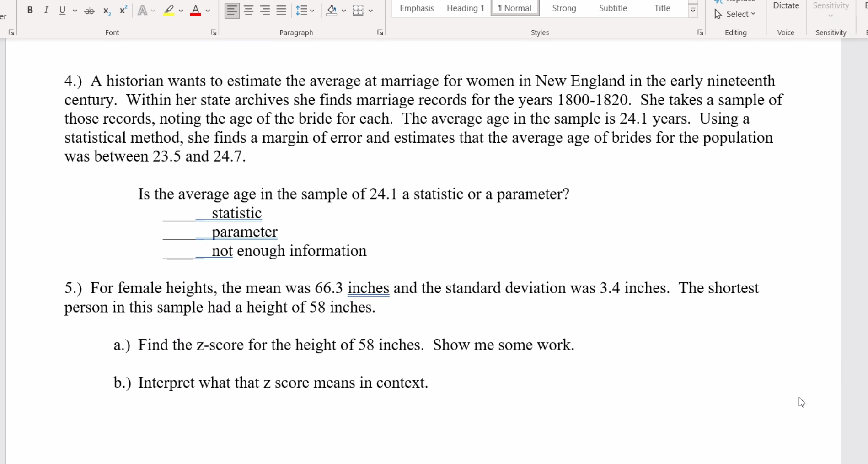Open Styles pane launcher
Viewport: 868px width, 464px height.
click(x=700, y=32)
